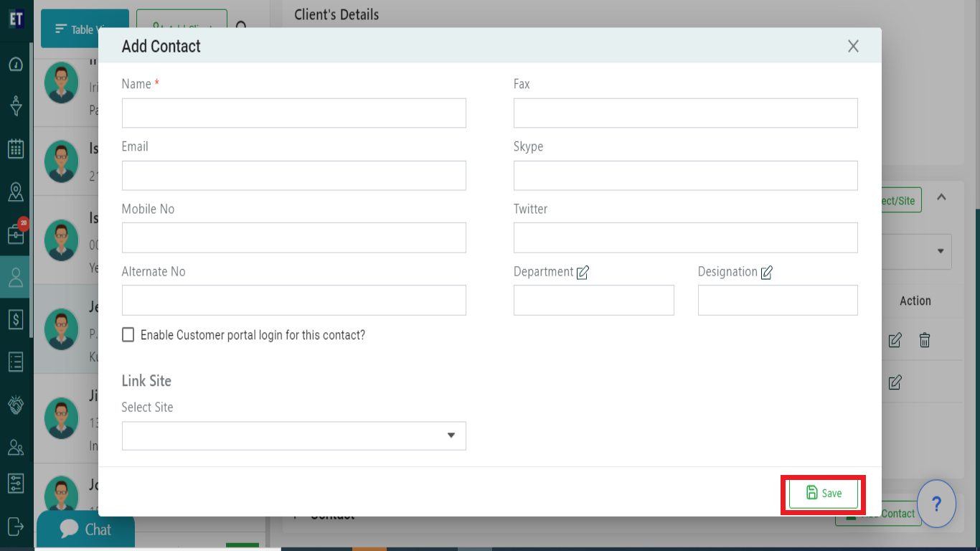The image size is (980, 551).
Task: Click the Fax input field
Action: 686,113
